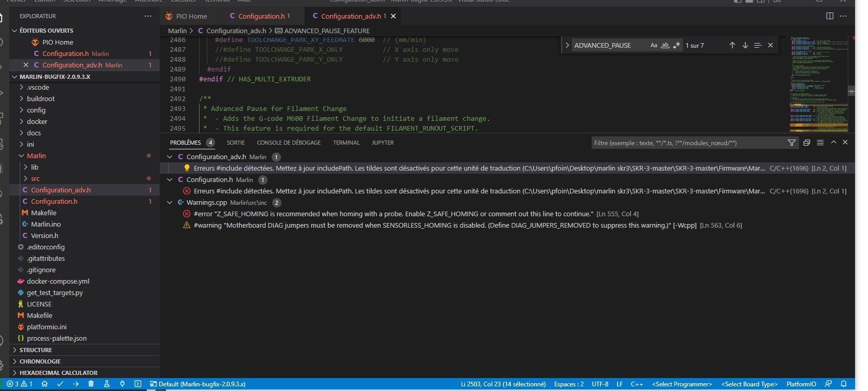Run PlatformIO Test flask icon

[x=107, y=384]
